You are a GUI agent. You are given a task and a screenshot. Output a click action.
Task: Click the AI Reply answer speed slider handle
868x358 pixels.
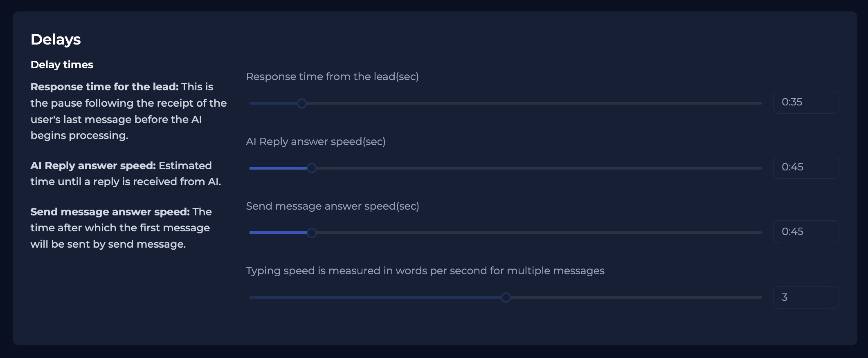(312, 168)
